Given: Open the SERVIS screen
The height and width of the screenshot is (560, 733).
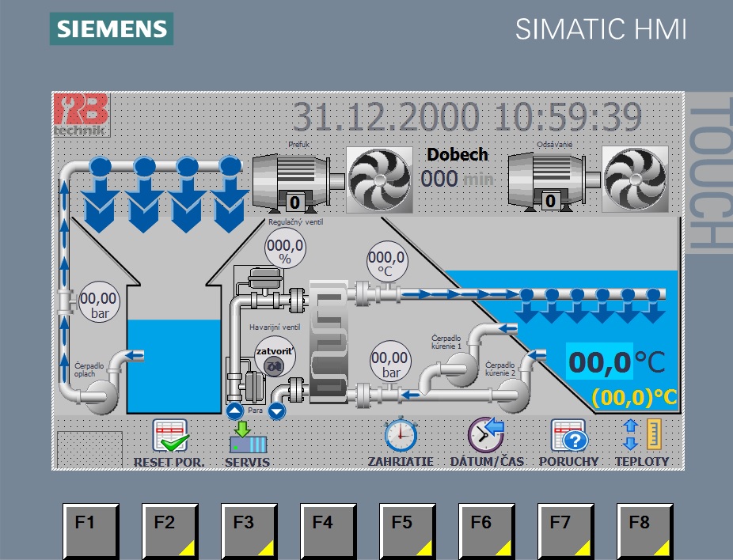Looking at the screenshot, I should pos(248,443).
